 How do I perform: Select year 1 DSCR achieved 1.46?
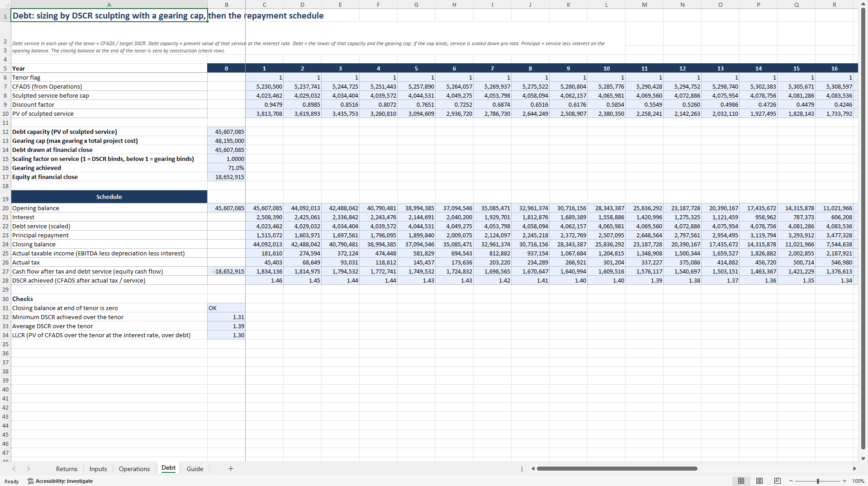click(264, 280)
